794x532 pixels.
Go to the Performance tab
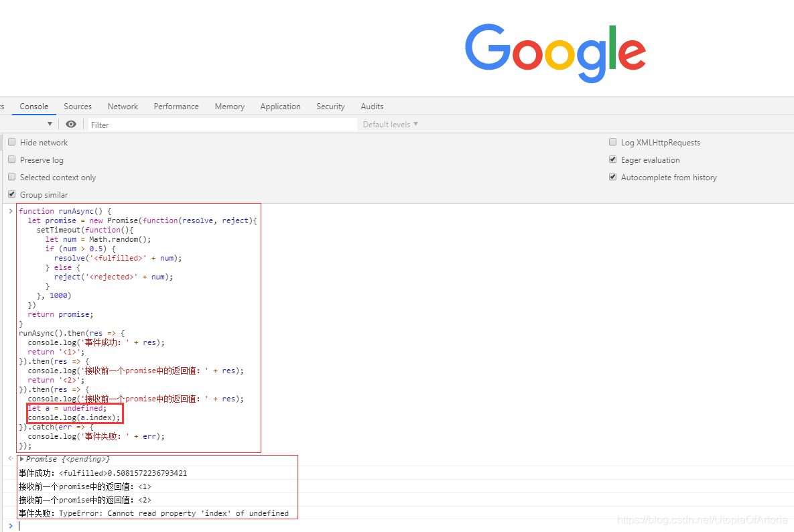pos(176,107)
